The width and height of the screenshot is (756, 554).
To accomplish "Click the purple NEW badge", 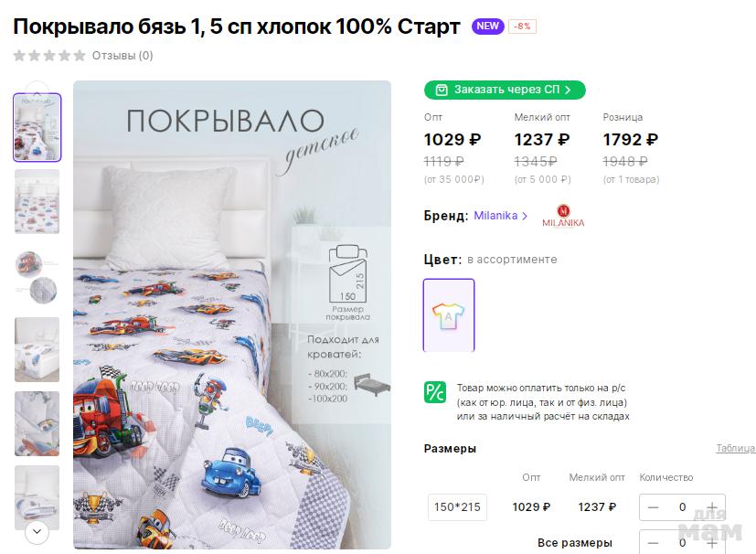I will pos(487,27).
